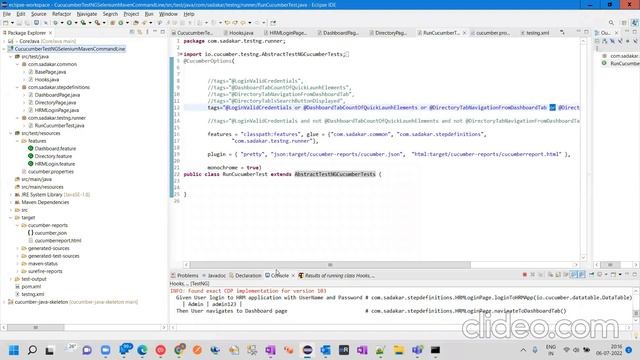This screenshot has width=640, height=360.
Task: Click the Debug bug icon in toolbar
Action: tap(56, 23)
